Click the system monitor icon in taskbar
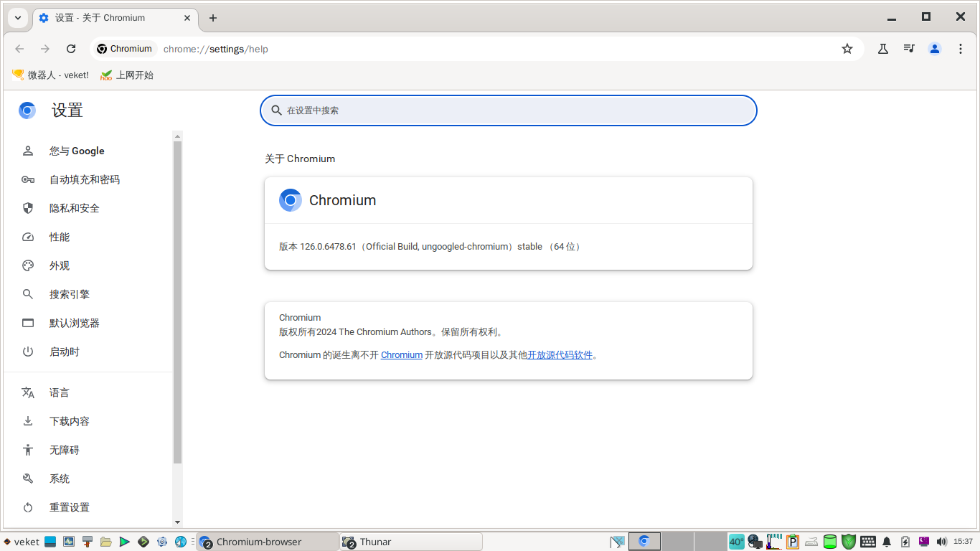The height and width of the screenshot is (551, 980). [69, 542]
